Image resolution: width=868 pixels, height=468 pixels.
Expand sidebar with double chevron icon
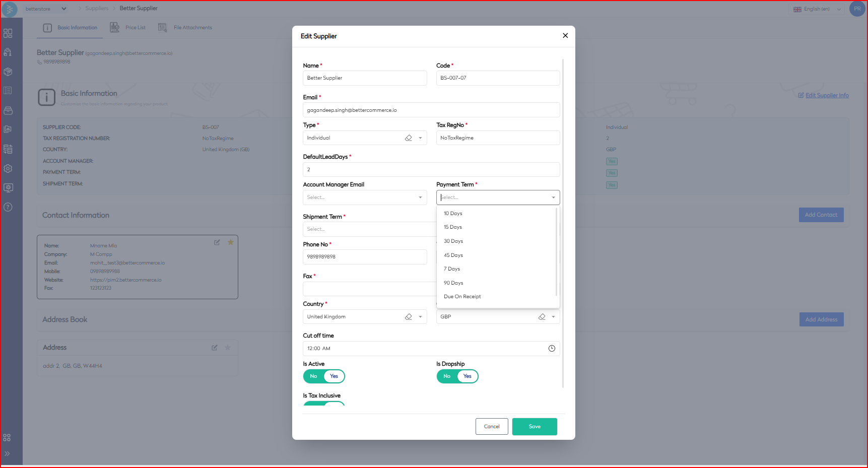coord(7,453)
